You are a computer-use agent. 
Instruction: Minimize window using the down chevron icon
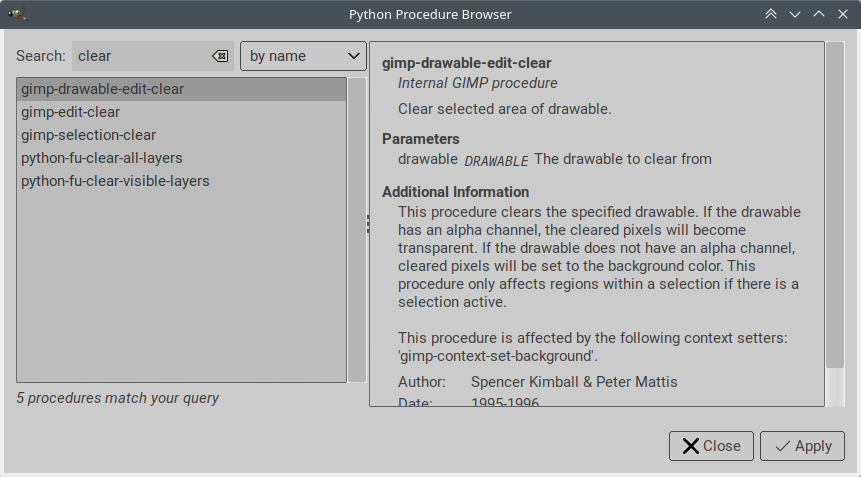click(x=795, y=14)
